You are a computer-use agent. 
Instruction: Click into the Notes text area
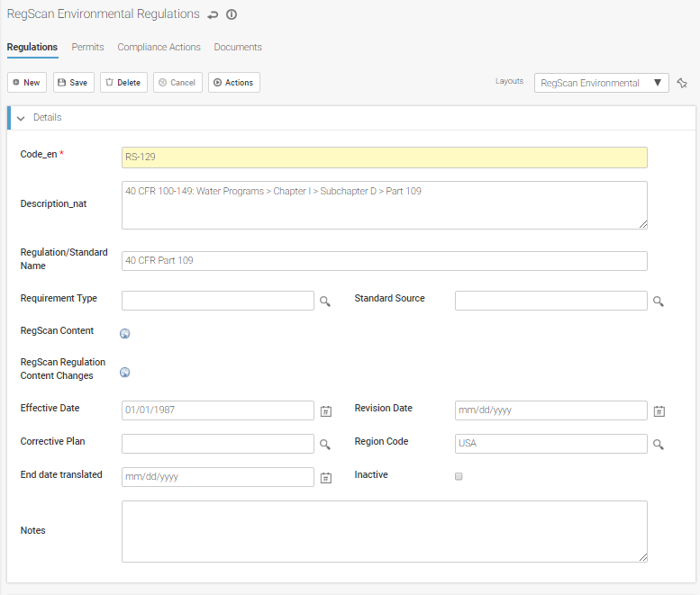click(385, 531)
